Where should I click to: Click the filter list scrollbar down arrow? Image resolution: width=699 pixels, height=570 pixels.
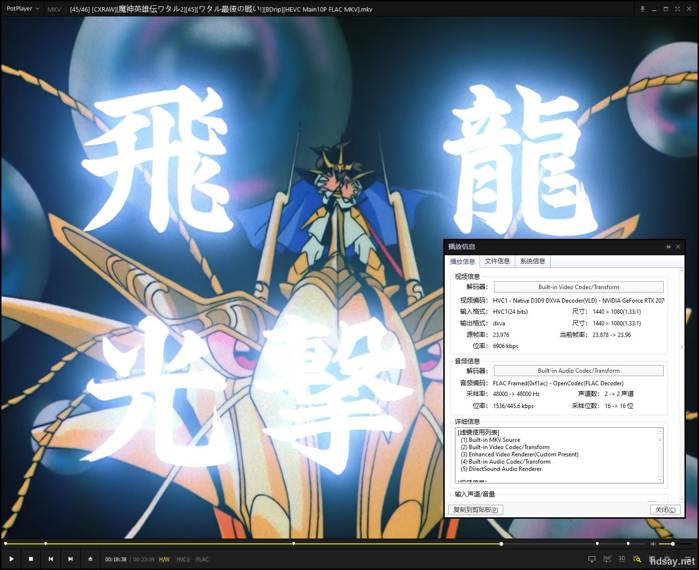click(660, 480)
